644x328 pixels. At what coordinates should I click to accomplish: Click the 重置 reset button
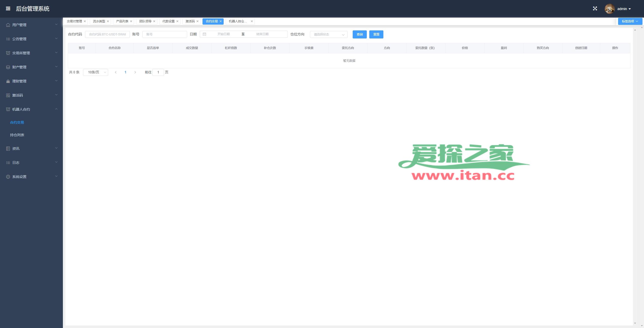click(x=376, y=34)
